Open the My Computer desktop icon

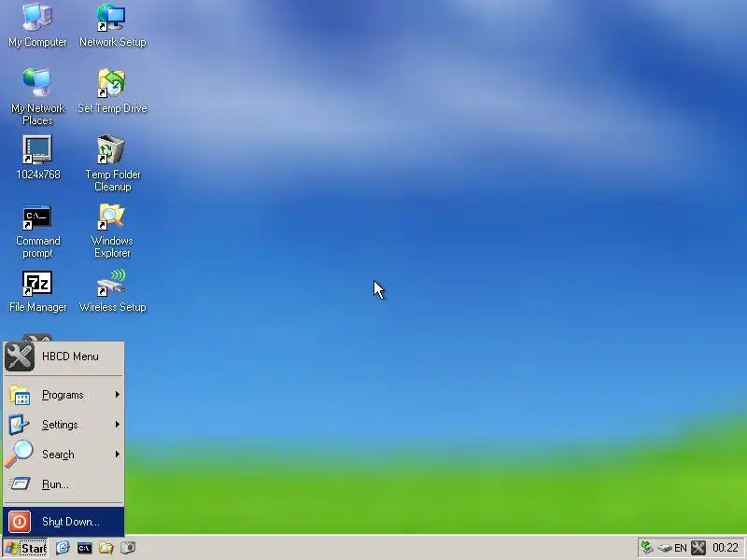(37, 25)
